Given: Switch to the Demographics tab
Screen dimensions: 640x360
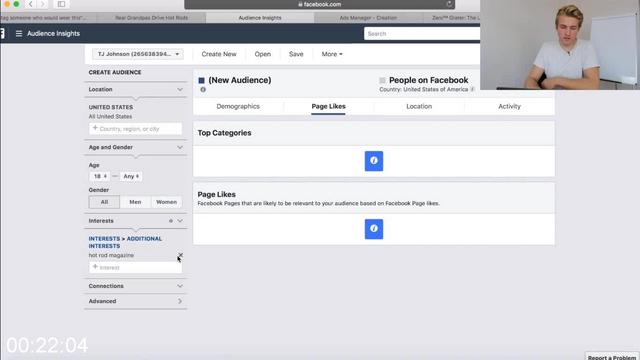Looking at the screenshot, I should point(238,106).
